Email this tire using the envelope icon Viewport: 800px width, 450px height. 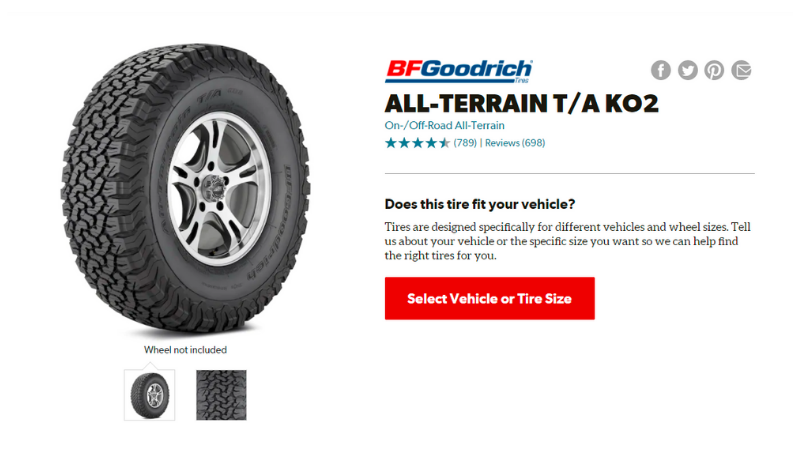click(741, 70)
